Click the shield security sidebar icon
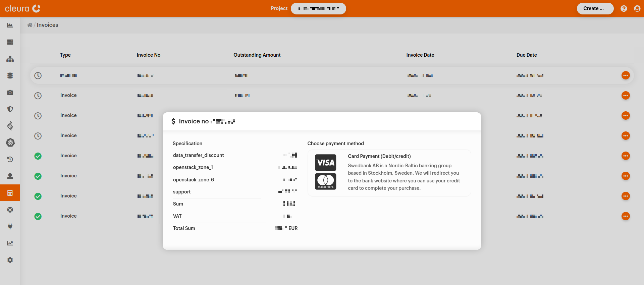The image size is (644, 285). 10,109
